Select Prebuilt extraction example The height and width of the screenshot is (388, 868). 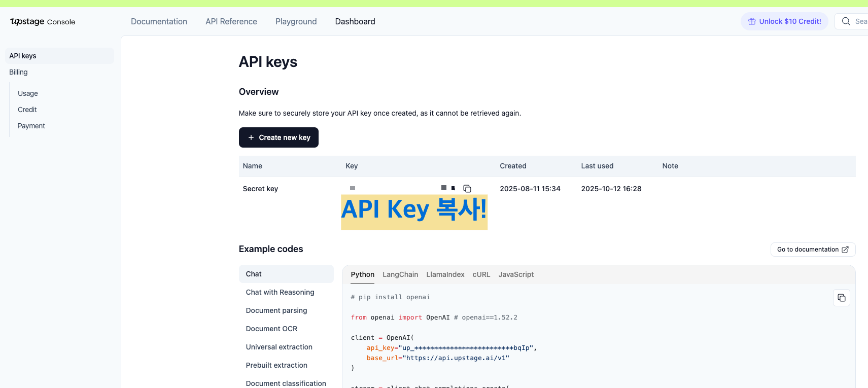click(x=276, y=365)
